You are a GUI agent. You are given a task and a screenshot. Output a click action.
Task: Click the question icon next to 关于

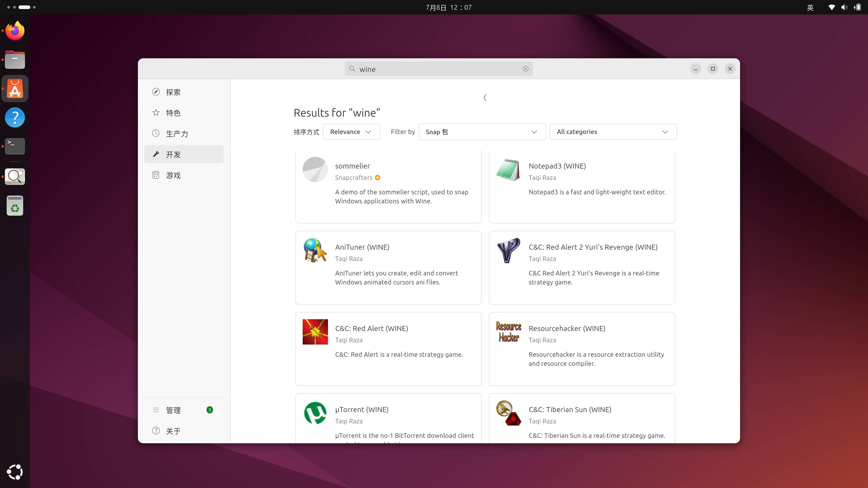pyautogui.click(x=156, y=431)
